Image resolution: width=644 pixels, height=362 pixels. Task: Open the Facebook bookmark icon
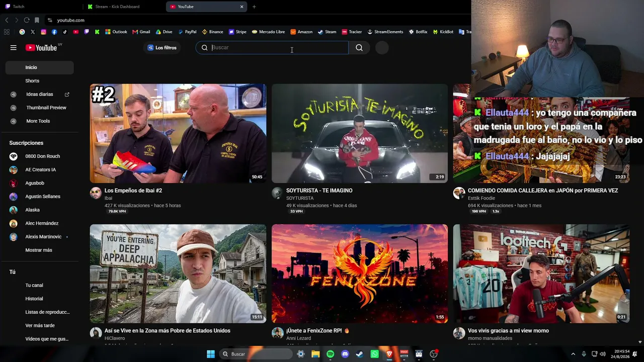pyautogui.click(x=54, y=32)
